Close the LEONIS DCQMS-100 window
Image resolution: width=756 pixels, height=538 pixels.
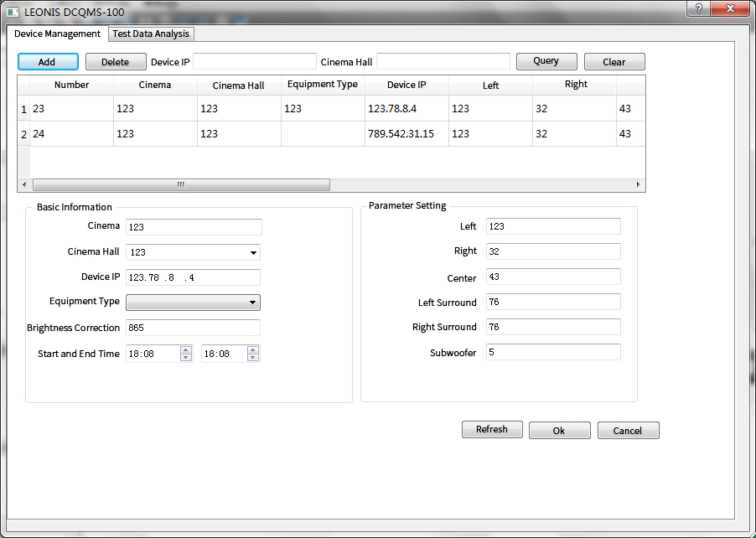(x=729, y=8)
